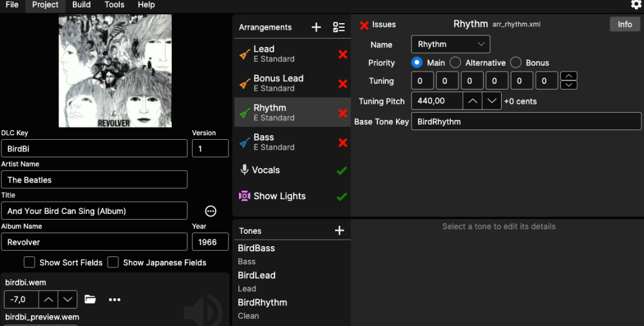The width and height of the screenshot is (644, 326).
Task: Open the arrangement Name dropdown
Action: tap(450, 44)
